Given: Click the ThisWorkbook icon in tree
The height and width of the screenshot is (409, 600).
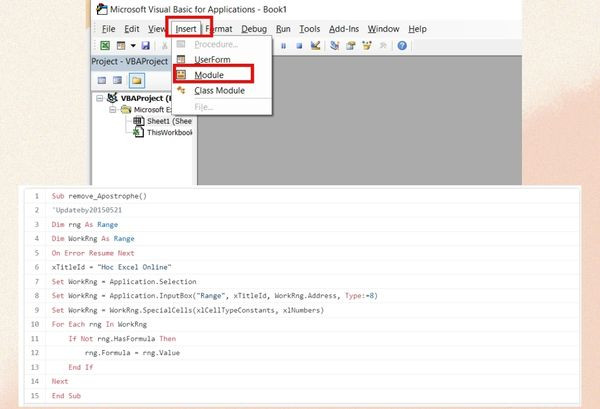Looking at the screenshot, I should [x=138, y=132].
